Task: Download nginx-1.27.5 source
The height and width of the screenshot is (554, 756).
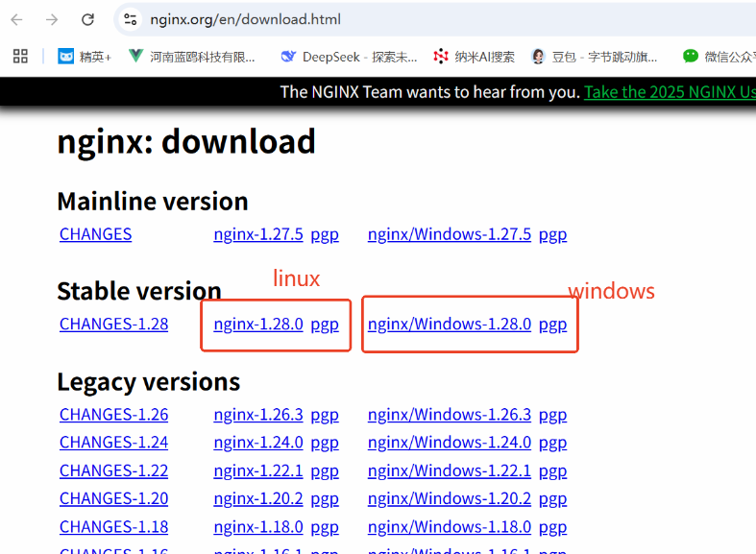Action: 258,234
